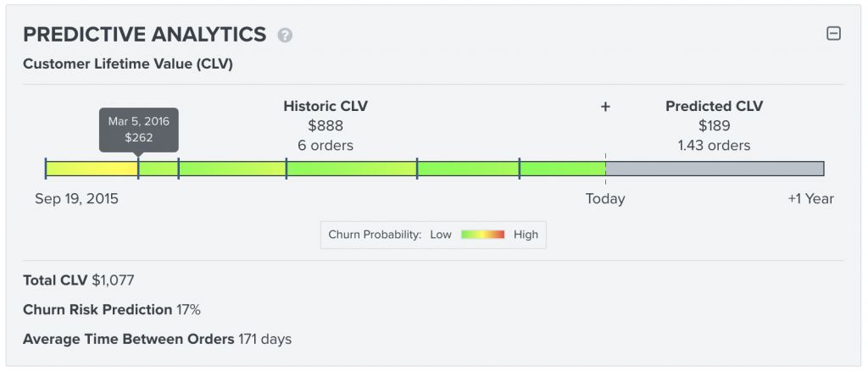Select the gray predicted CLV bar segment
The width and height of the screenshot is (868, 371).
click(714, 169)
